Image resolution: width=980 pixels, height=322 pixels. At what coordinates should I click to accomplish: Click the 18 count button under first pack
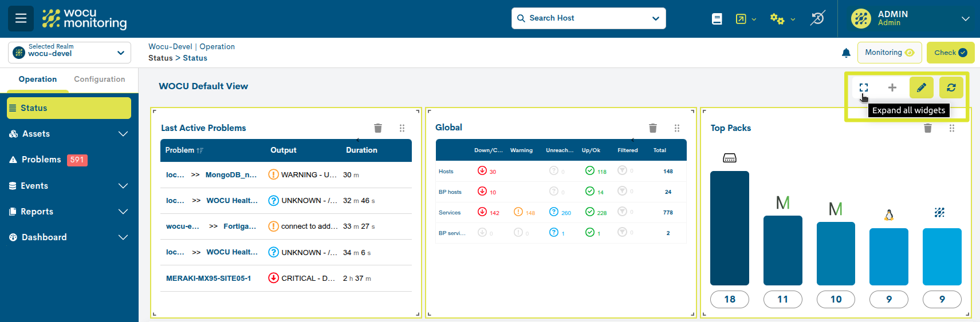(x=729, y=299)
